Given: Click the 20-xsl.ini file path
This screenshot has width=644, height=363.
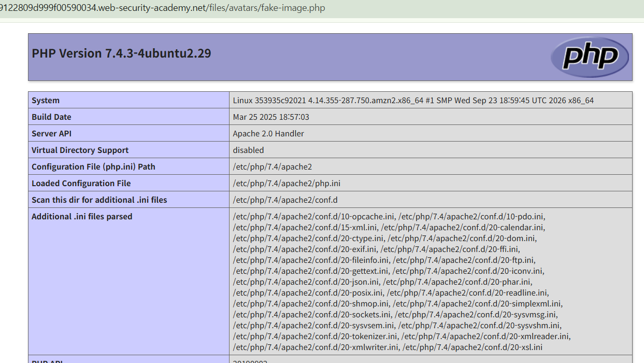Looking at the screenshot, I should click(473, 347).
